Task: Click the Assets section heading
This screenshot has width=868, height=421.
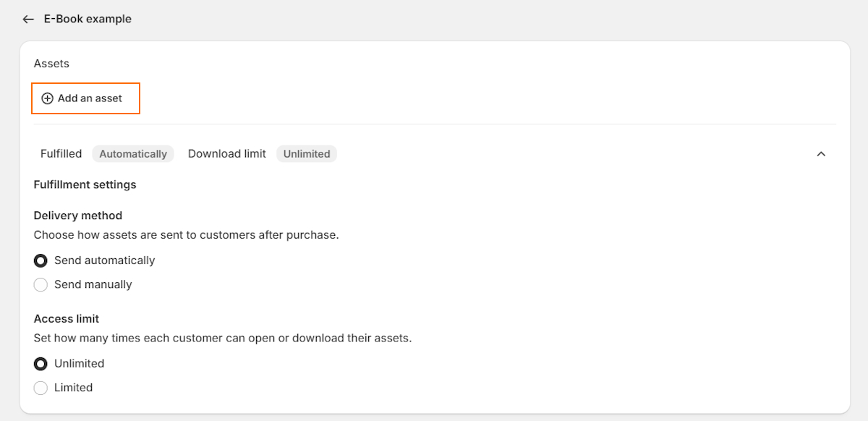Action: pos(51,64)
